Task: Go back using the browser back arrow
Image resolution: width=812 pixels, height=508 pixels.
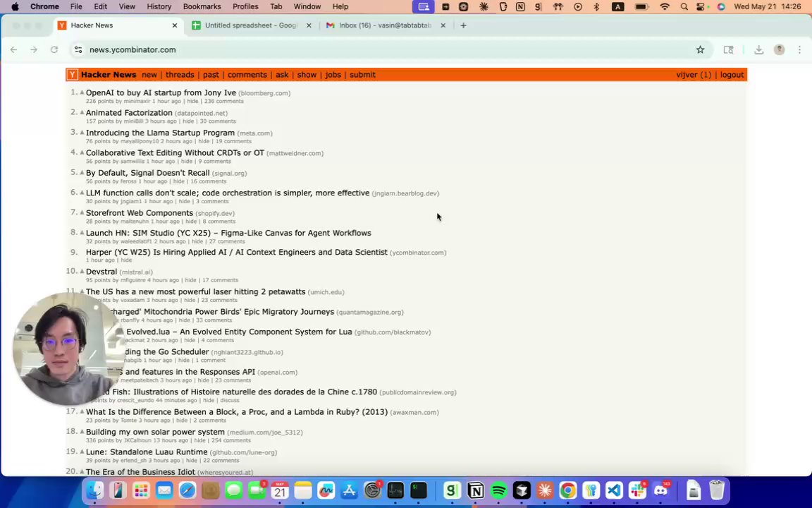Action: (14, 50)
